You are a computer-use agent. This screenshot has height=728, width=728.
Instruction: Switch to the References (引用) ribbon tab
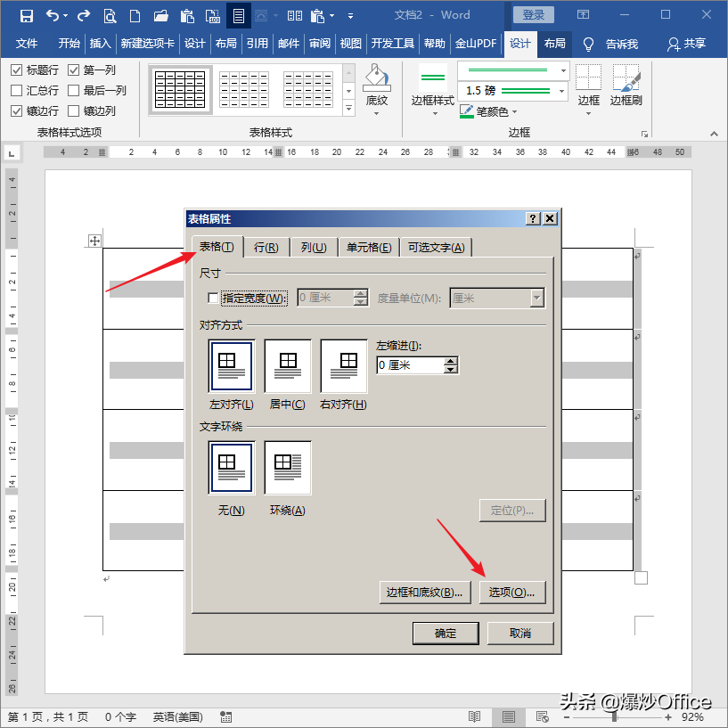258,44
